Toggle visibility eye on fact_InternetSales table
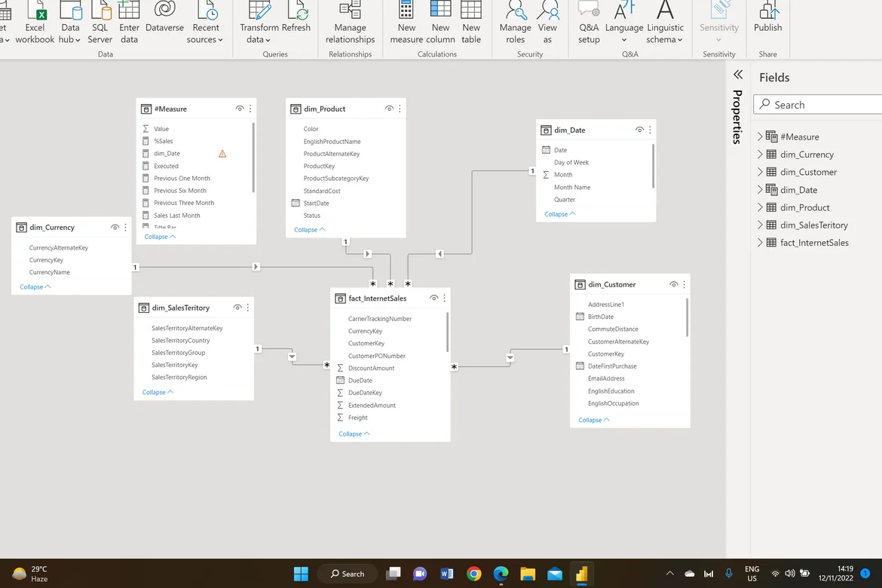This screenshot has height=588, width=882. click(433, 299)
